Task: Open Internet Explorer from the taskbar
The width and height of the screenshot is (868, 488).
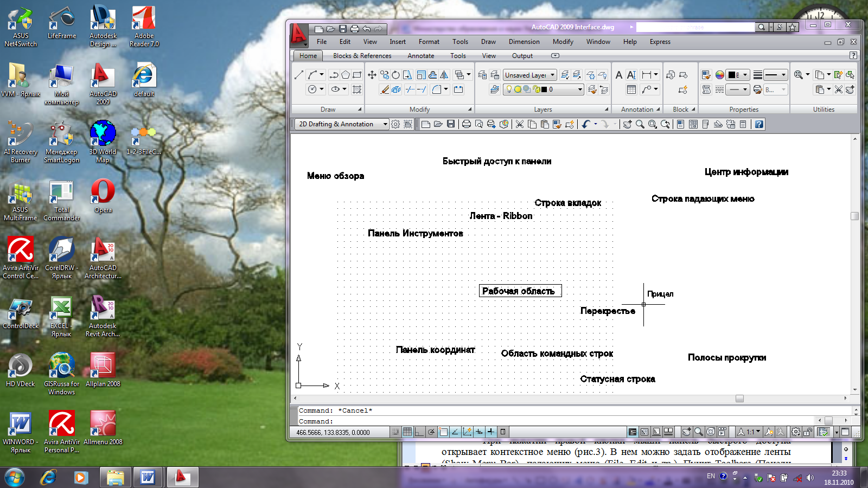Action: pos(48,477)
